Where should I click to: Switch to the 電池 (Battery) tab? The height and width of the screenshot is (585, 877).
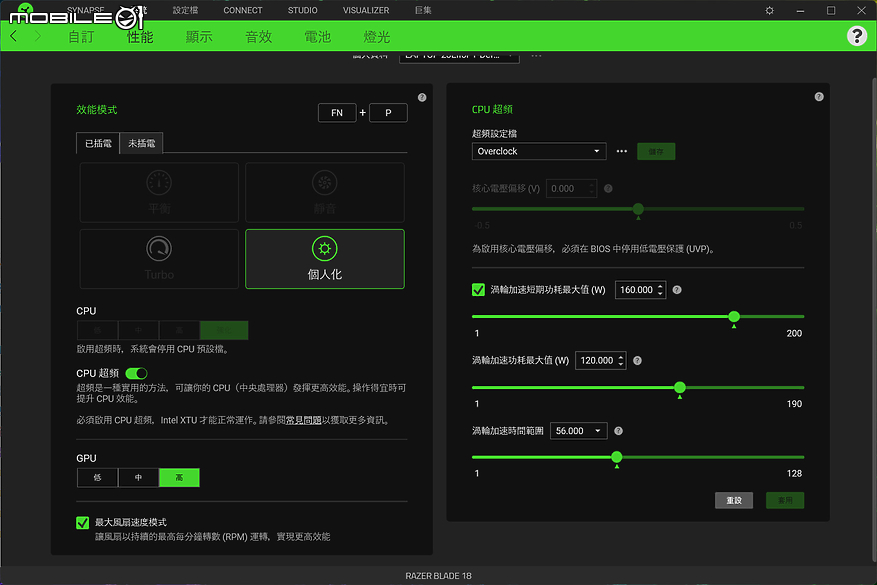318,37
